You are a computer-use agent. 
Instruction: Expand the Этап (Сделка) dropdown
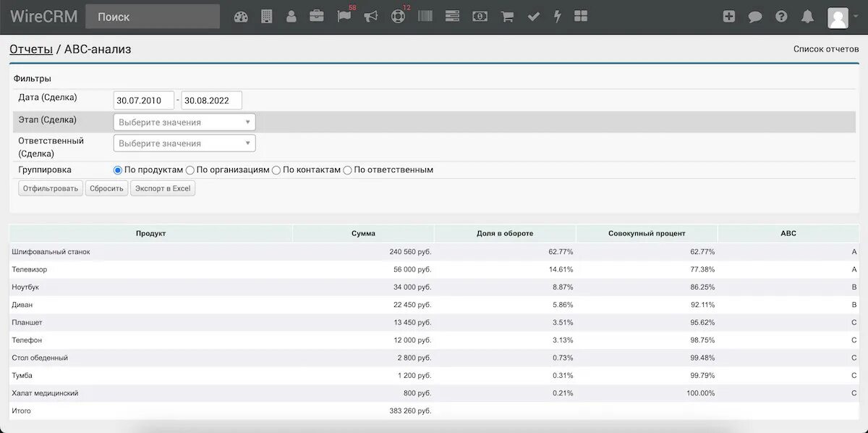point(184,122)
